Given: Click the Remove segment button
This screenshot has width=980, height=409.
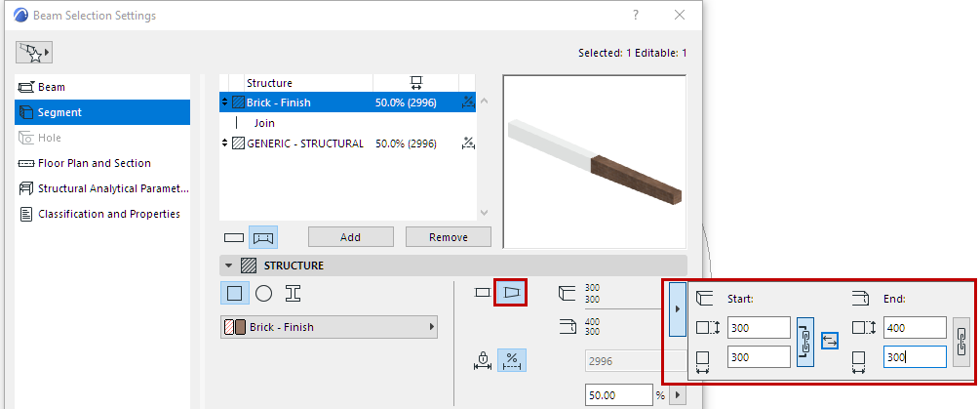Looking at the screenshot, I should click(x=449, y=237).
